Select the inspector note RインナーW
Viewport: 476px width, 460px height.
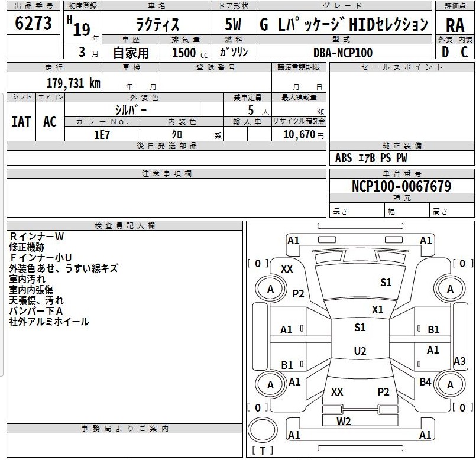coord(37,237)
